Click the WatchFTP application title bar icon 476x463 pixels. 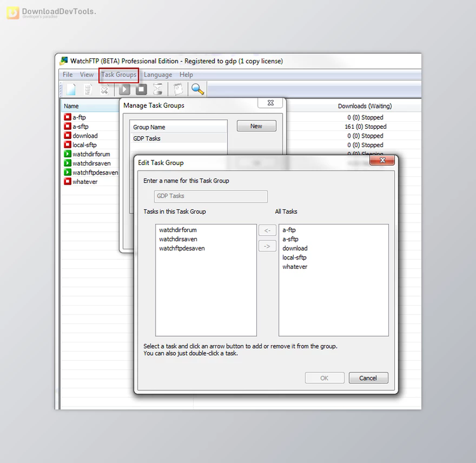click(63, 61)
